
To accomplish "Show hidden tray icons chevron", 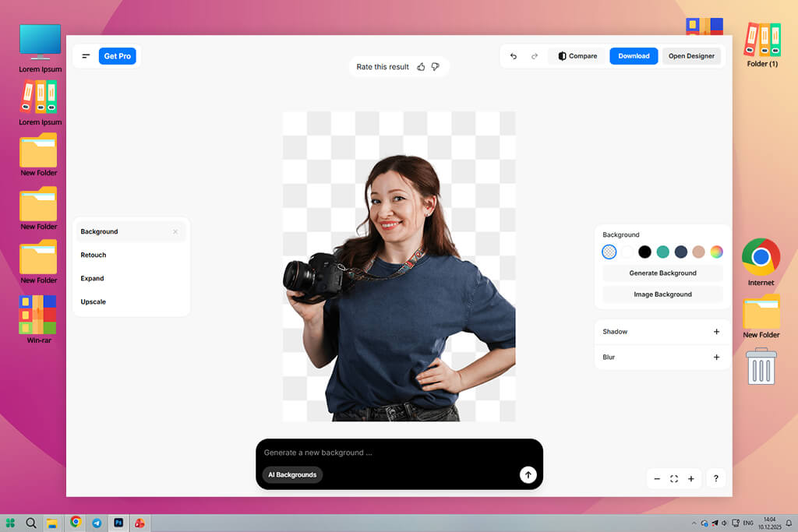I will click(694, 523).
